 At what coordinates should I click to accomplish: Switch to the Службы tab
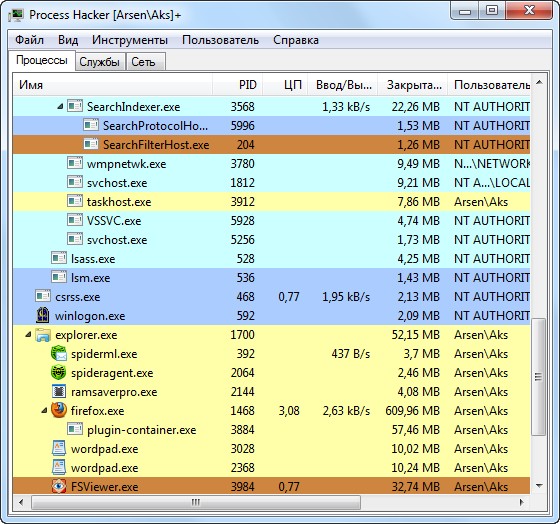(99, 62)
